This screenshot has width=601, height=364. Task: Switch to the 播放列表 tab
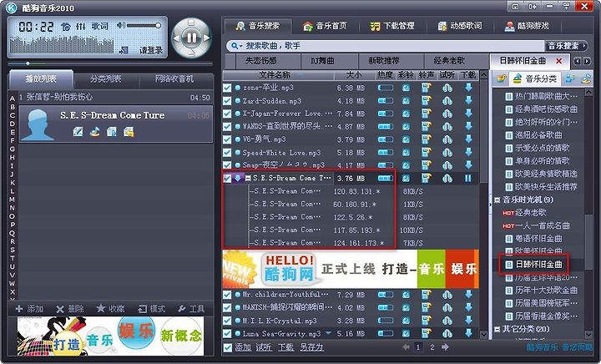tap(41, 79)
